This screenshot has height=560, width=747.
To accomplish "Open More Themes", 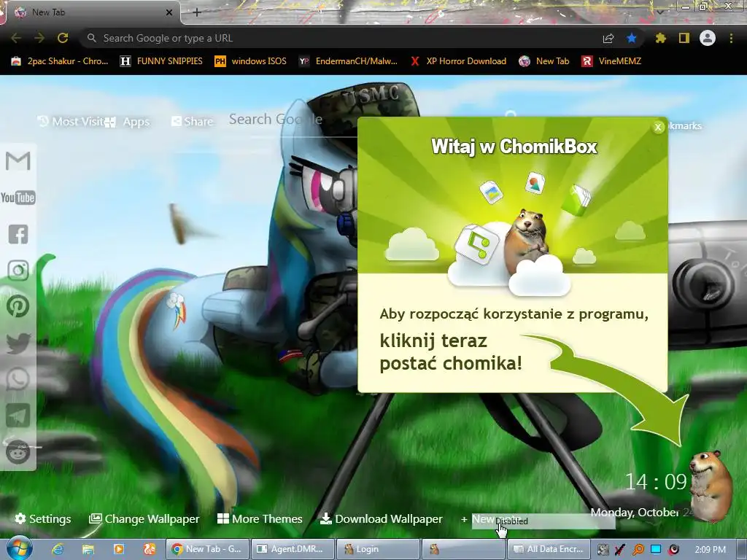I will coord(260,518).
